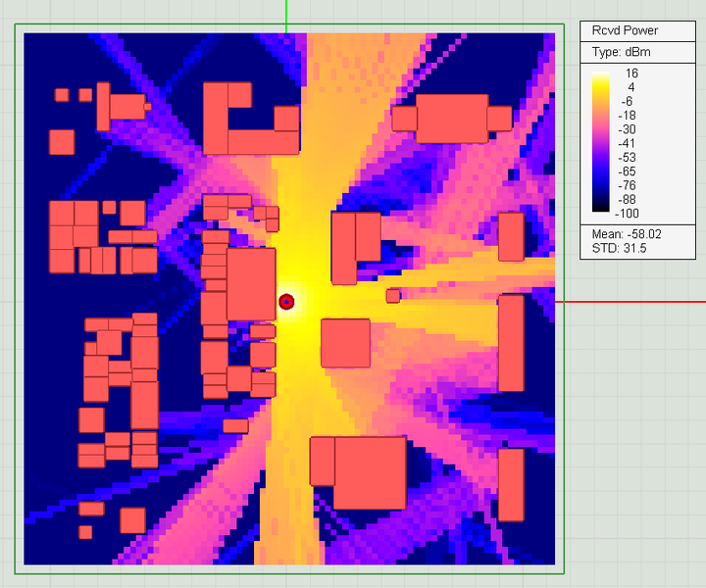706x588 pixels.
Task: Click the legend scale value -18
Action: pos(627,116)
